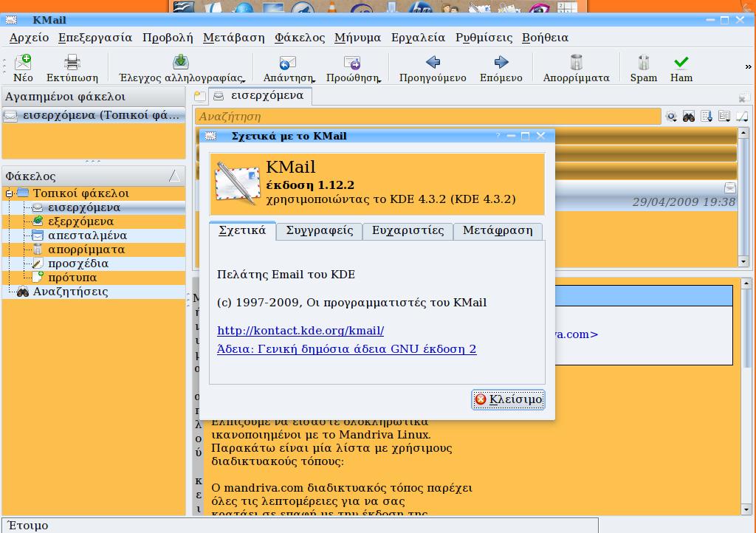Click the Έτοιμο status bar text
756x533 pixels.
pos(28,526)
